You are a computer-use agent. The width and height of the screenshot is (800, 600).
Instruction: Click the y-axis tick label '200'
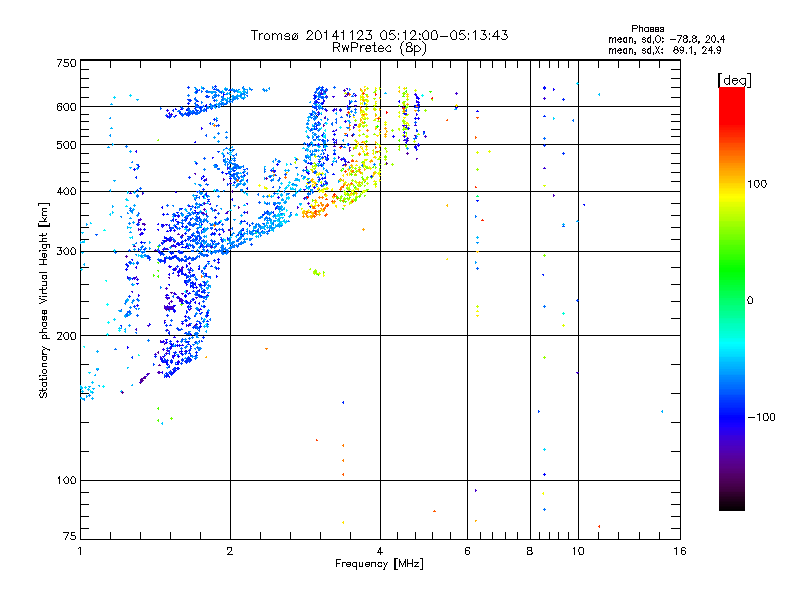[x=66, y=336]
